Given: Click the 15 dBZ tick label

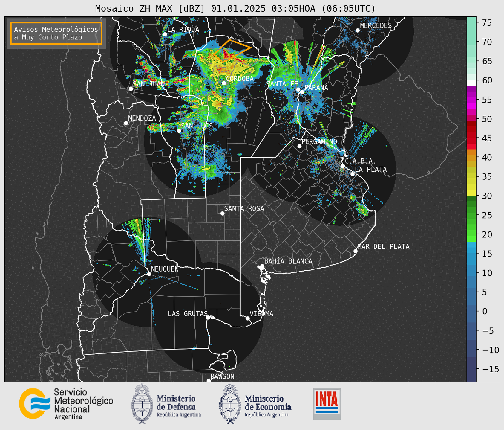Looking at the screenshot, I should point(486,254).
